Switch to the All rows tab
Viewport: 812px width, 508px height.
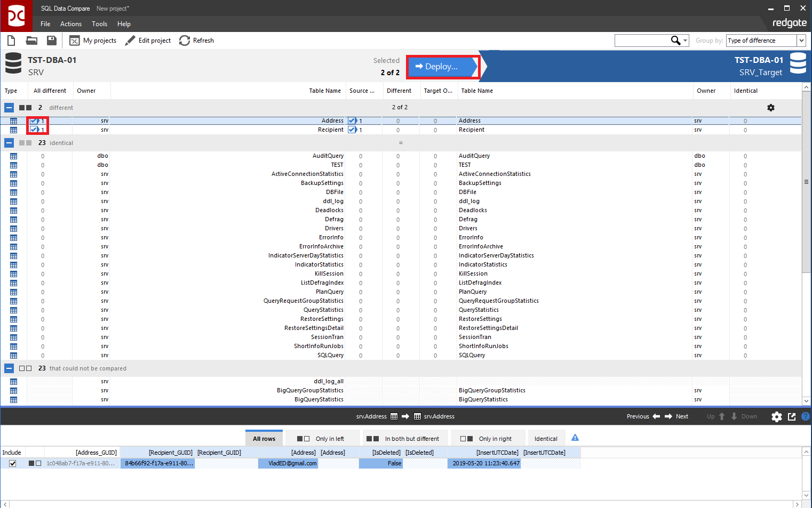264,439
